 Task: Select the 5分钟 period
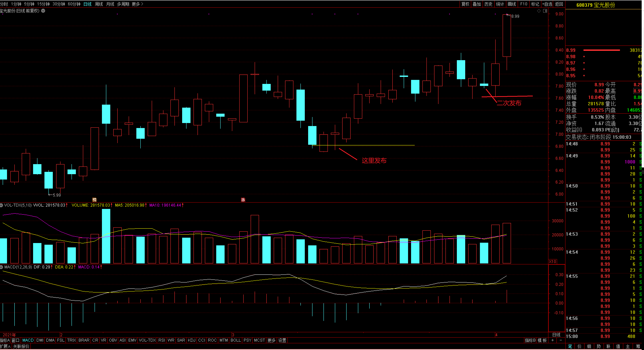point(29,4)
